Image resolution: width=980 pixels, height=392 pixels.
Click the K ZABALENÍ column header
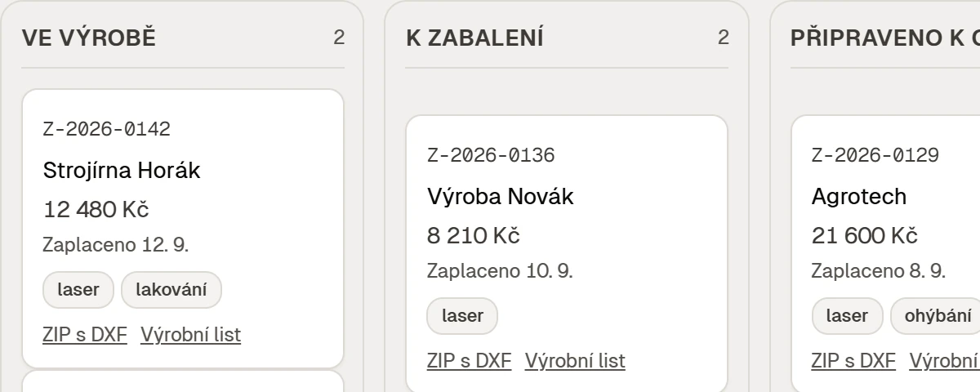click(474, 38)
